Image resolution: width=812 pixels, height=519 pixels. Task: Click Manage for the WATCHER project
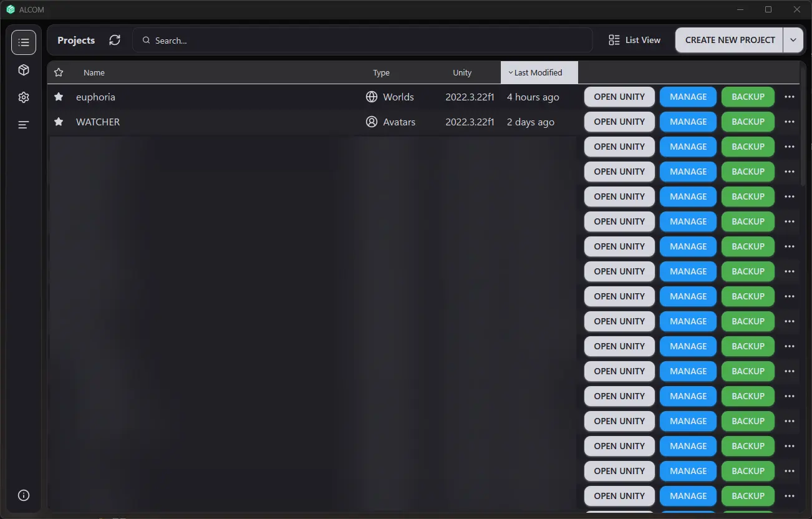pyautogui.click(x=688, y=122)
